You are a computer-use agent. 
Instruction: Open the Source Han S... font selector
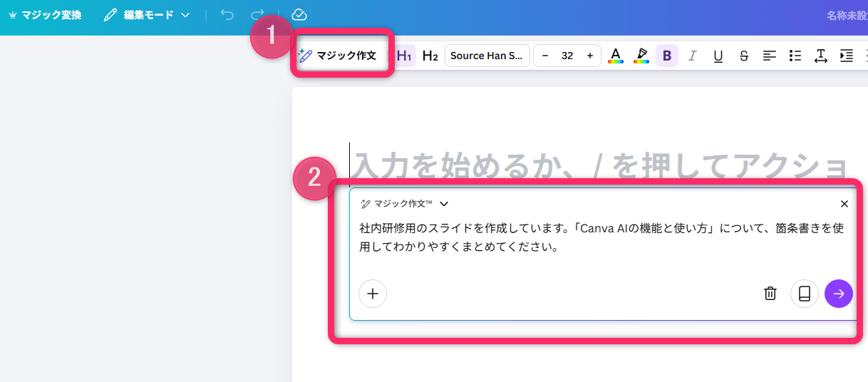coord(487,56)
